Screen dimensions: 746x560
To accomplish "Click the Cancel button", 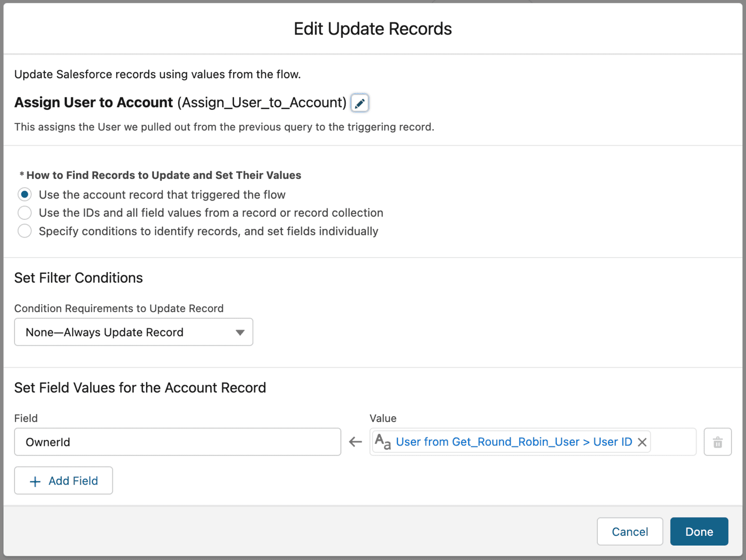I will pos(630,532).
